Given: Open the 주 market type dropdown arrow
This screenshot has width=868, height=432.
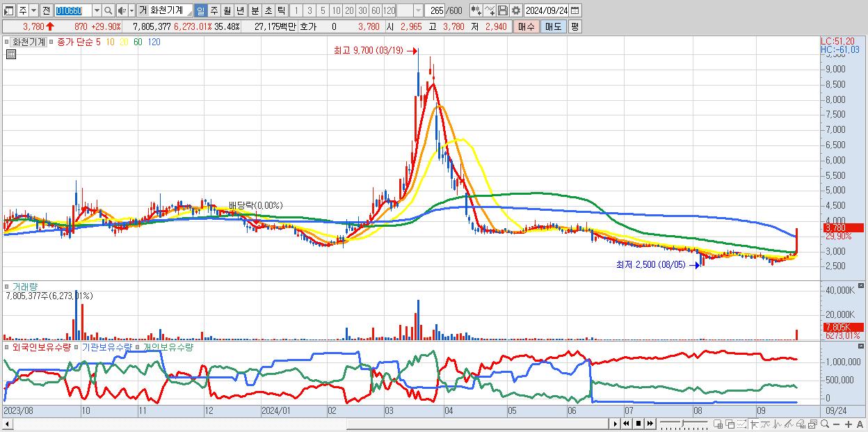Looking at the screenshot, I should pos(33,10).
